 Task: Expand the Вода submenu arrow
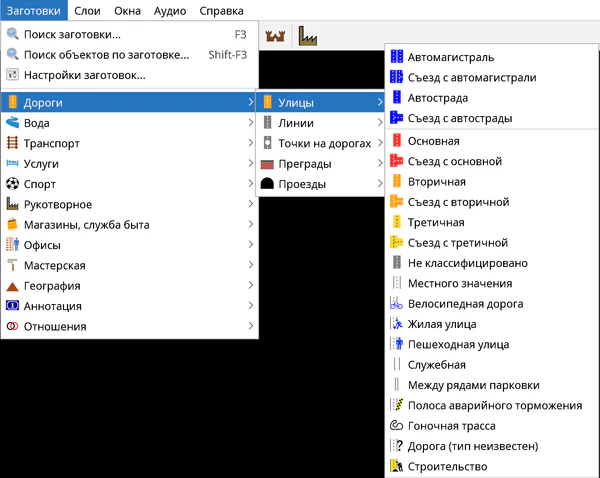click(249, 122)
